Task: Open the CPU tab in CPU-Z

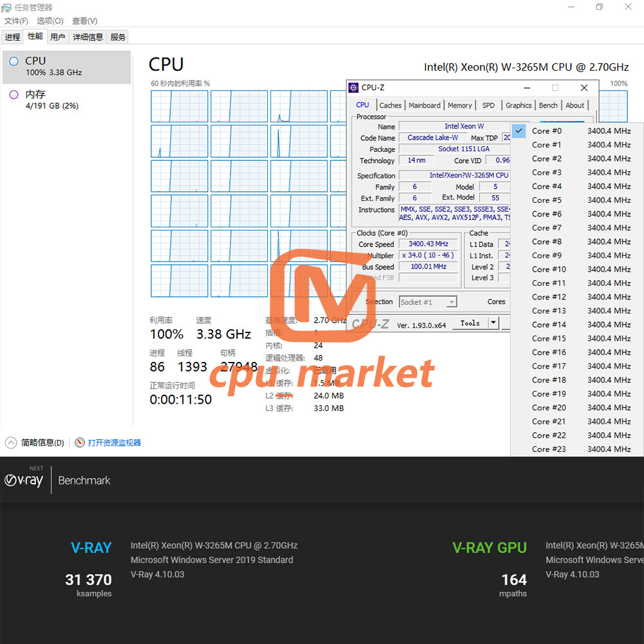Action: (363, 105)
